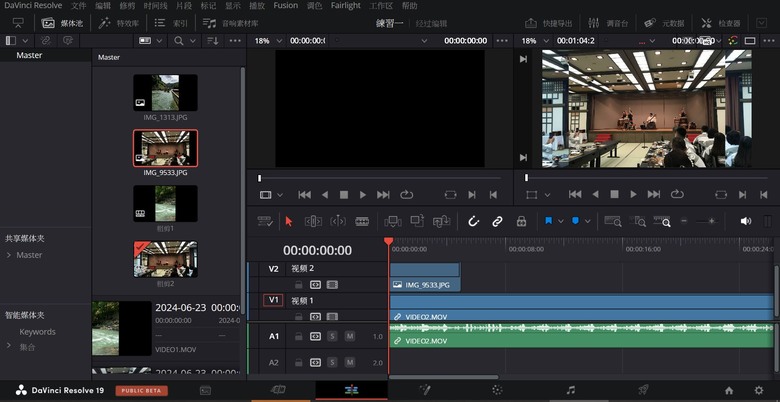Screen dimensions: 780x402
Task: Expand the 集合 smart bin
Action: pyautogui.click(x=9, y=345)
